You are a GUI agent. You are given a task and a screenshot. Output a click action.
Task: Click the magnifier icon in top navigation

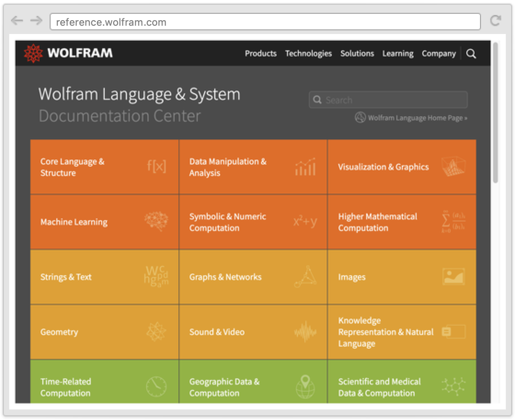click(471, 54)
